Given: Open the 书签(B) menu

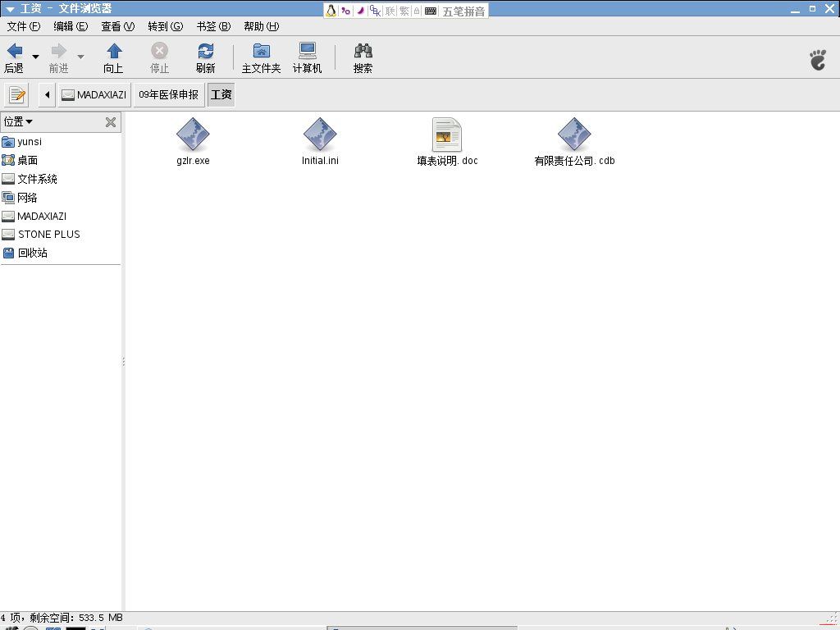Looking at the screenshot, I should coord(213,26).
